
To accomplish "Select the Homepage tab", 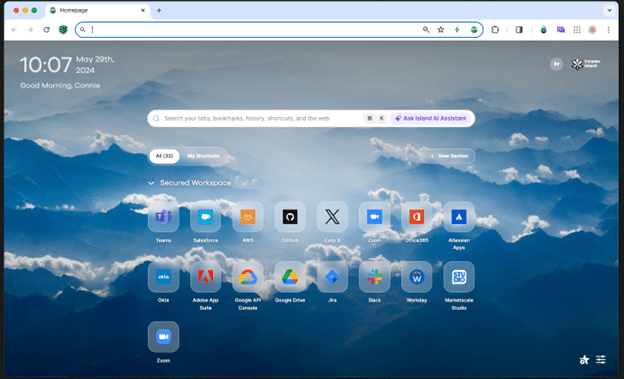I will [98, 10].
